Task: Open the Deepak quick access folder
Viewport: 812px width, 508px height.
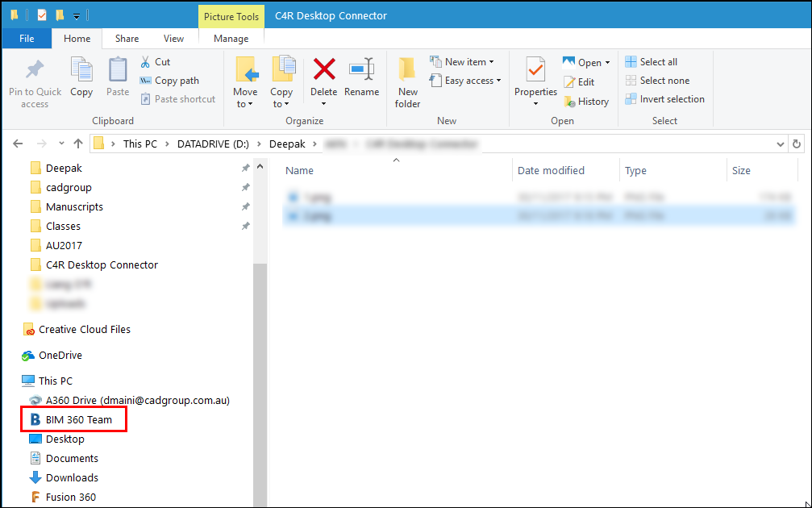Action: 56,169
